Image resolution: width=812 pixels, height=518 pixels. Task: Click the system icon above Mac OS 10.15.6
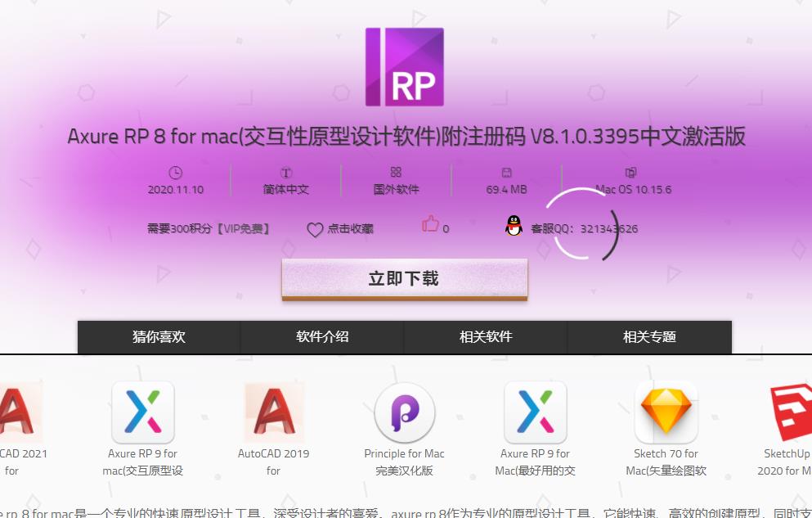pyautogui.click(x=630, y=173)
